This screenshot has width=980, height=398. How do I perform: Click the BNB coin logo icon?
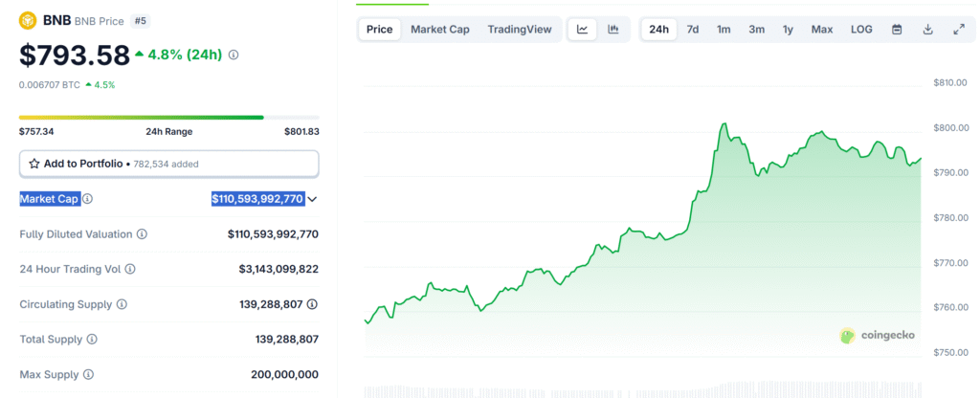point(27,20)
